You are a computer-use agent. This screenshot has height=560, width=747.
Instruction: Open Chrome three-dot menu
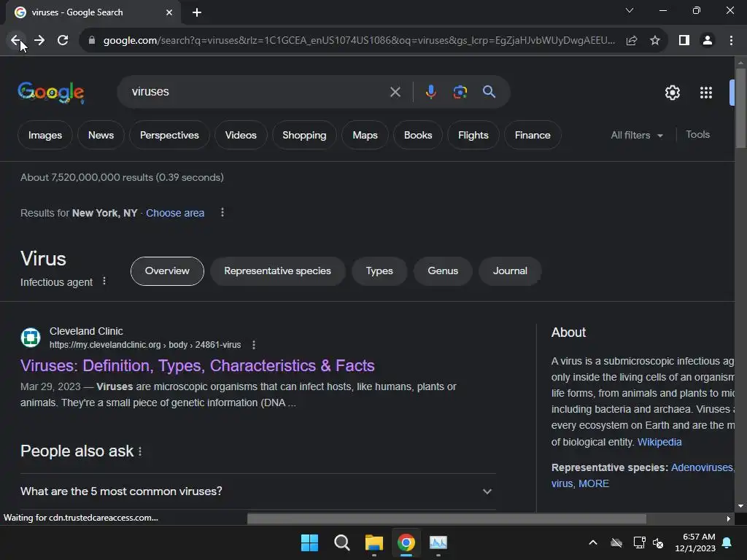(x=731, y=41)
